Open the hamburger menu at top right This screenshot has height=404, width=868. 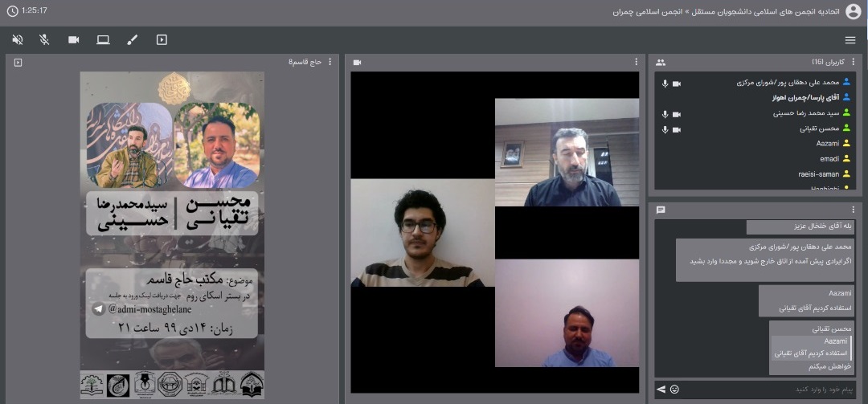(x=850, y=40)
